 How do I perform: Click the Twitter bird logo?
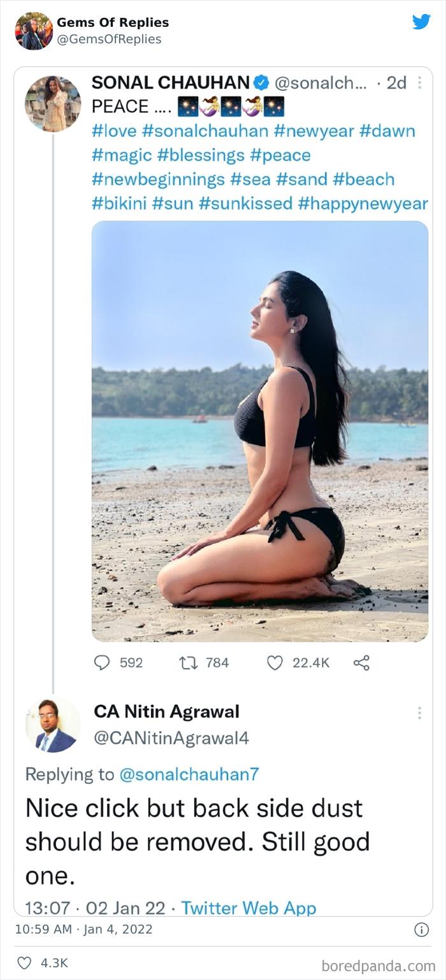point(422,21)
